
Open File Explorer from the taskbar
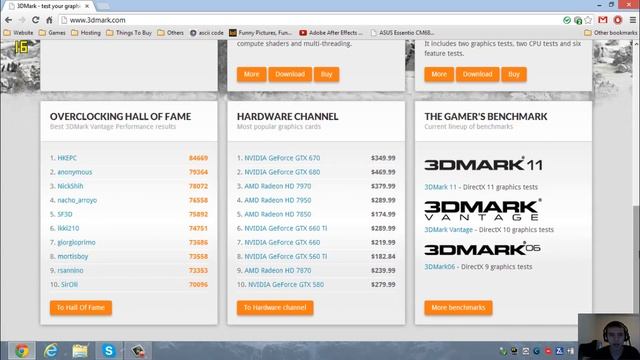click(80, 351)
